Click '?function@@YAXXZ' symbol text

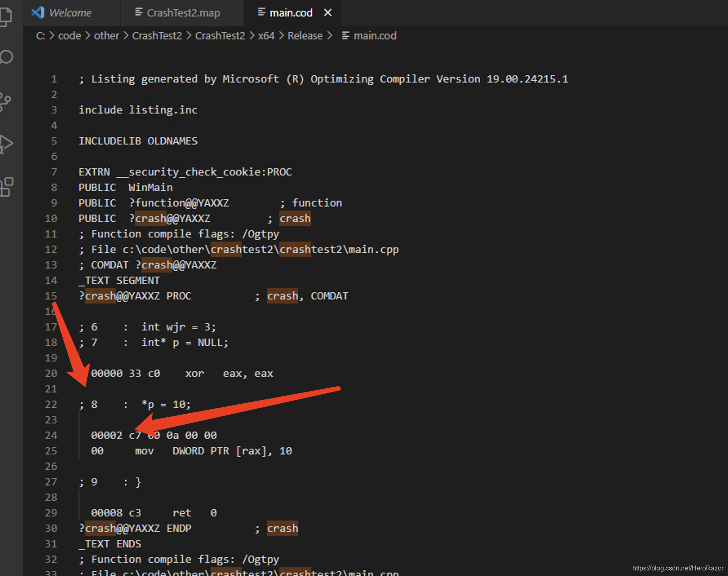(179, 203)
